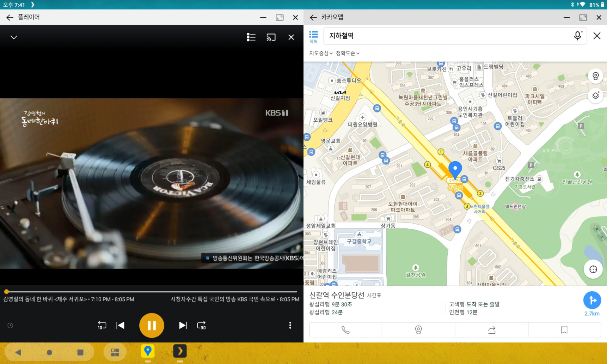Start directions to 신갈역
Image resolution: width=607 pixels, height=364 pixels.
592,300
